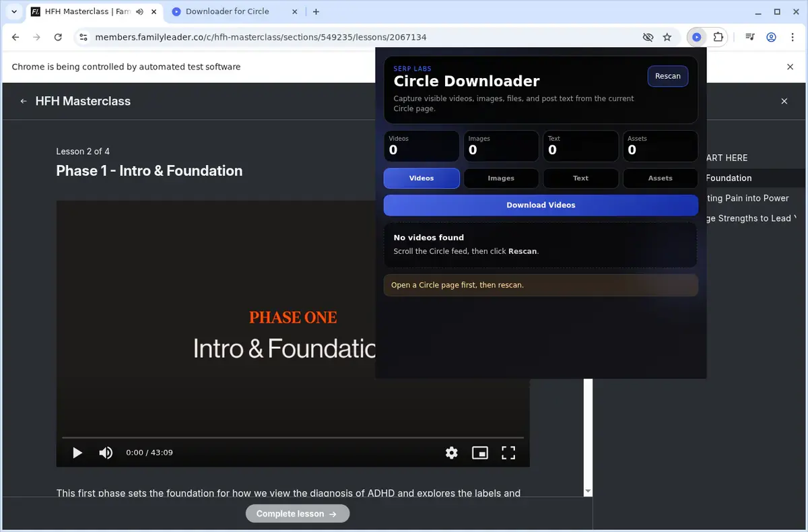
Task: Click the 'Lesson 2 of 4' text
Action: [x=83, y=152]
